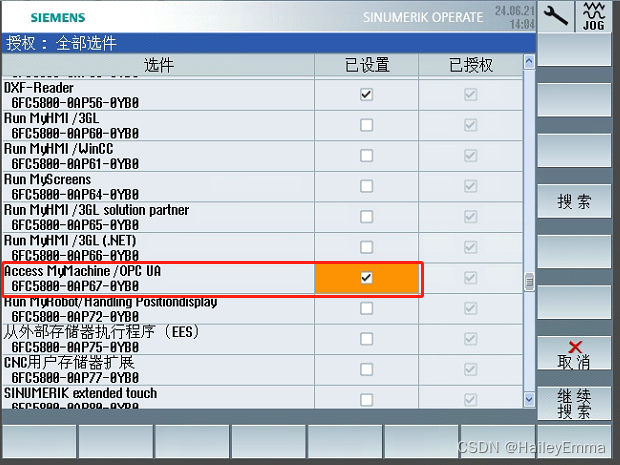This screenshot has width=620, height=465.
Task: Select Run MyHMI /3GL solution partner text
Action: click(x=96, y=210)
